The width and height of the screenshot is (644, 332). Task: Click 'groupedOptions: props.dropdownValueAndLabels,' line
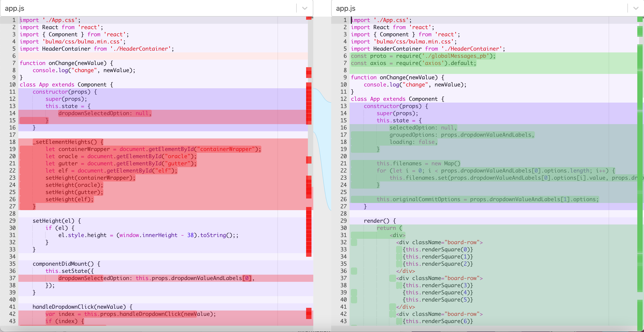[x=462, y=135]
